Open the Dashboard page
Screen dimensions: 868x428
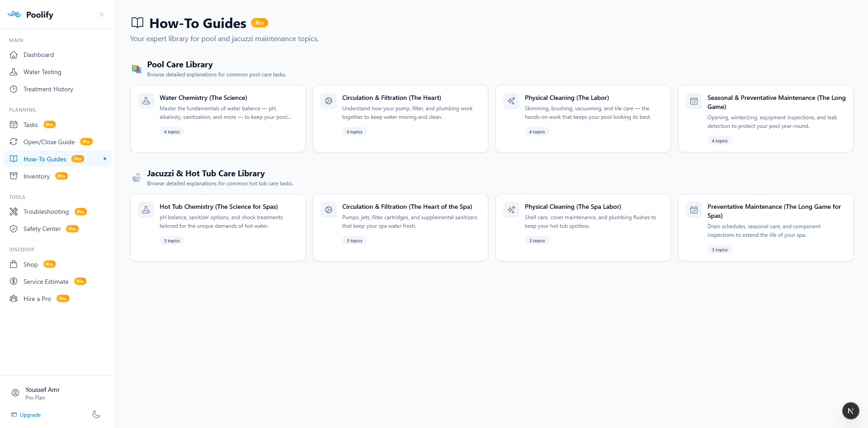pyautogui.click(x=57, y=55)
